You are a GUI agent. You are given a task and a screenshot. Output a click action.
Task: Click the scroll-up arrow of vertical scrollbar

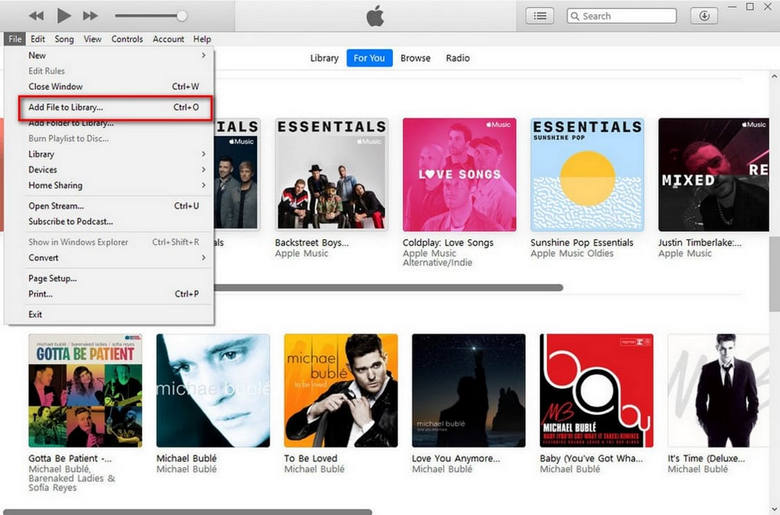[775, 77]
